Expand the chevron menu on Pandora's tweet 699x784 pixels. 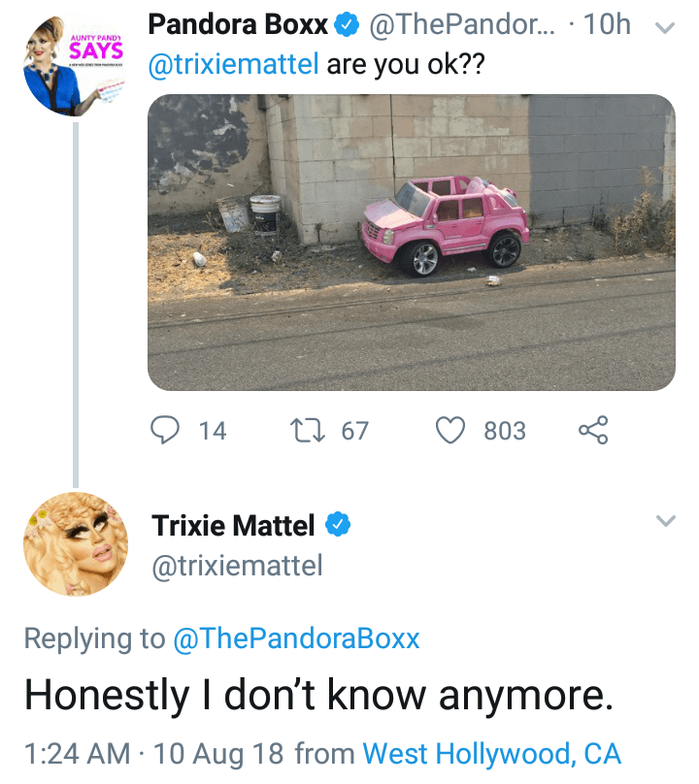click(x=665, y=27)
